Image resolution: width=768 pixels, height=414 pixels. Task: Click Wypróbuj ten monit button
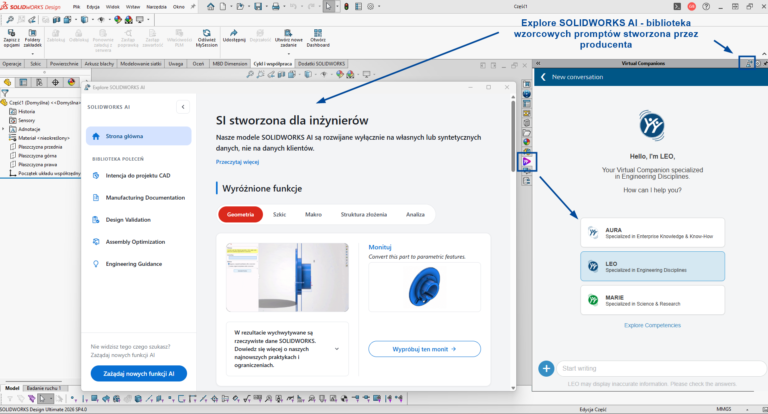click(x=424, y=349)
